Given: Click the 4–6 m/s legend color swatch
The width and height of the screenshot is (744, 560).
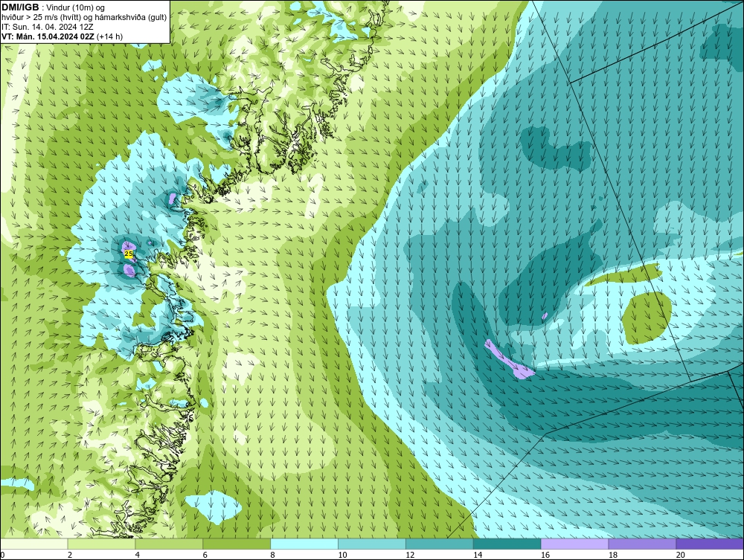Looking at the screenshot, I should tap(169, 544).
